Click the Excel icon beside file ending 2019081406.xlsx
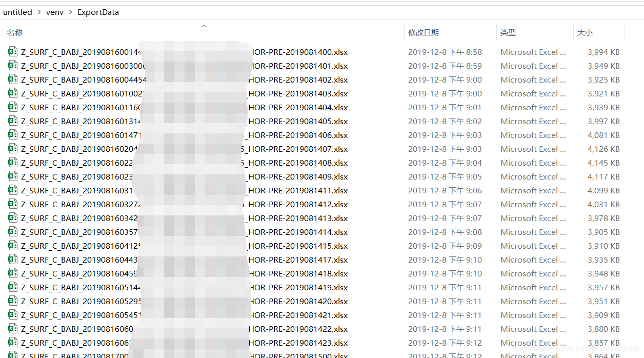The height and width of the screenshot is (358, 644). click(13, 135)
